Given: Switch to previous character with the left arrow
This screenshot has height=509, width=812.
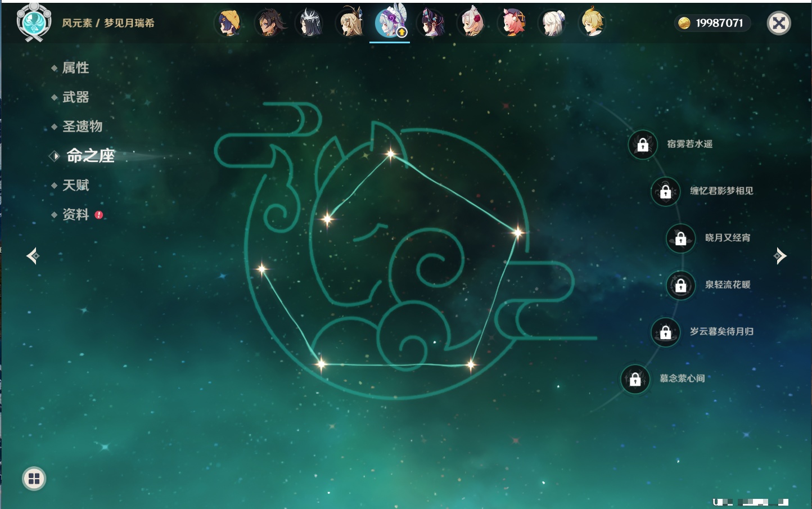Looking at the screenshot, I should tap(33, 256).
